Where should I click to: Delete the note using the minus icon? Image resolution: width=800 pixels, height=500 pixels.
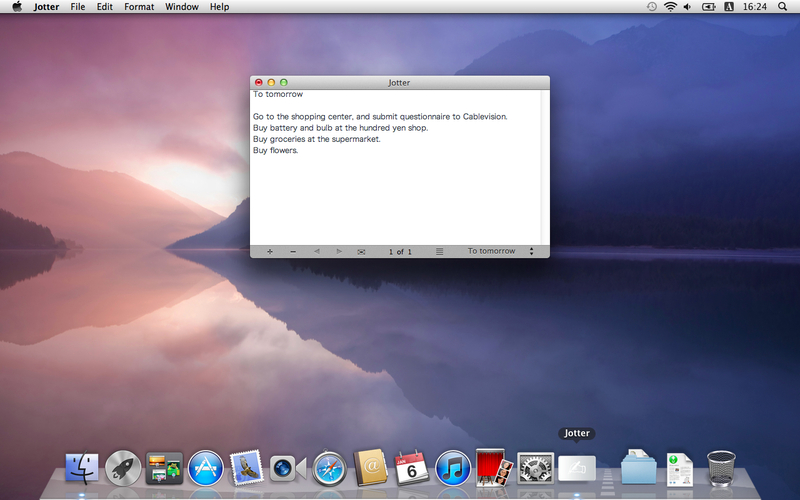(x=293, y=252)
